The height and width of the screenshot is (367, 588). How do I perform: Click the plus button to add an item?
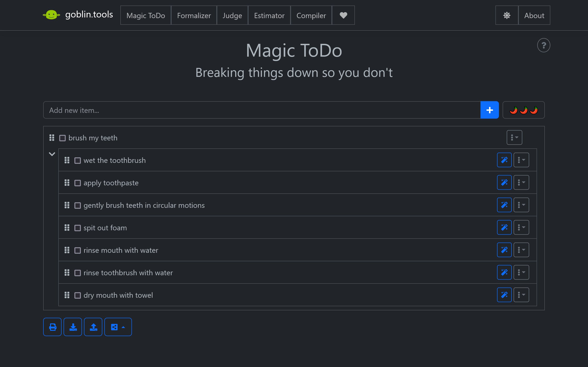(x=489, y=110)
